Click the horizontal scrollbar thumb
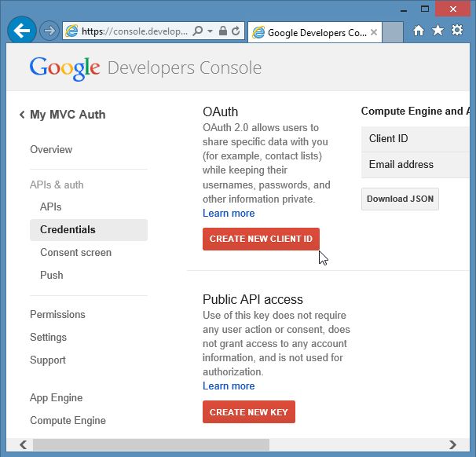 click(x=151, y=445)
